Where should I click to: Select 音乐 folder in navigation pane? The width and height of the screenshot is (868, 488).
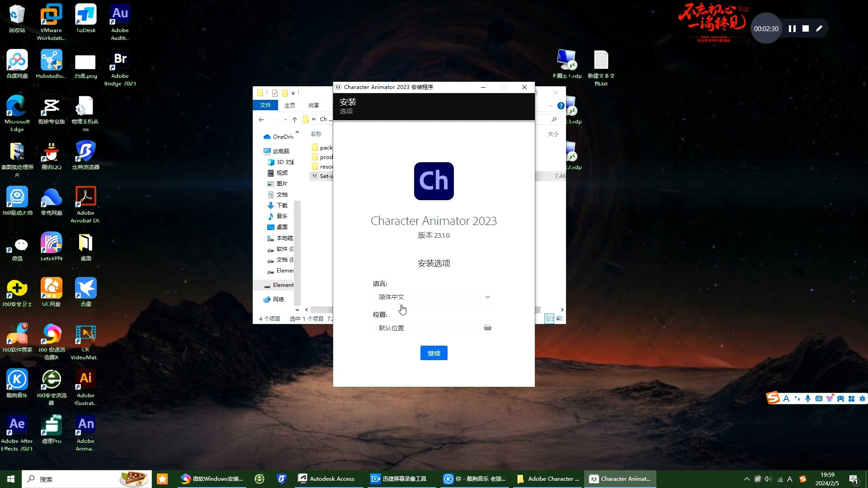(x=278, y=216)
